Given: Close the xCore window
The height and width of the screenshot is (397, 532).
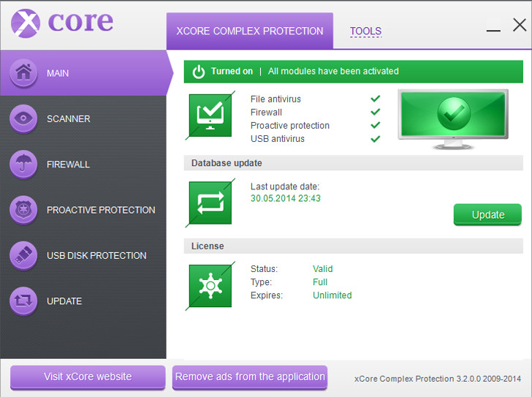Looking at the screenshot, I should (520, 25).
